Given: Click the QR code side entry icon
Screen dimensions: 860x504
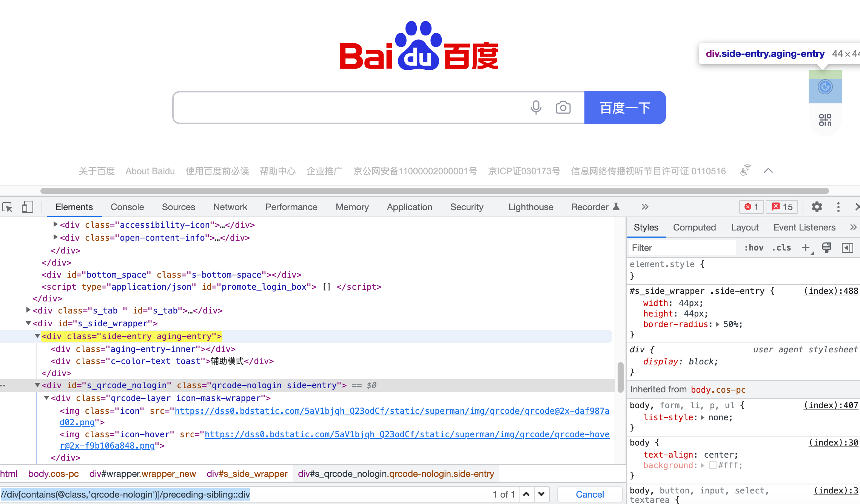Looking at the screenshot, I should coord(825,120).
